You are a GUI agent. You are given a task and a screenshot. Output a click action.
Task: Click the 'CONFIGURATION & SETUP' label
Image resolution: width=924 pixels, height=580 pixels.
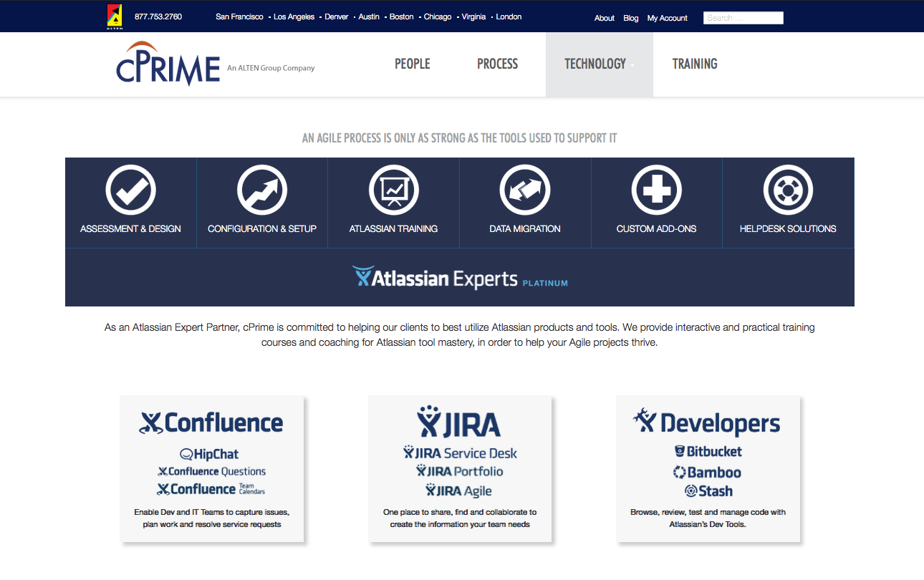pos(262,229)
